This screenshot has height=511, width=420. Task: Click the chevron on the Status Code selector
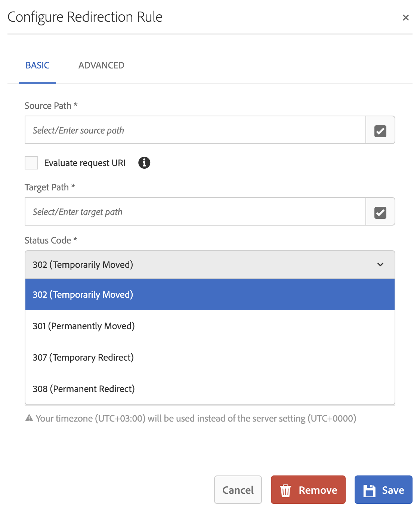tap(380, 264)
